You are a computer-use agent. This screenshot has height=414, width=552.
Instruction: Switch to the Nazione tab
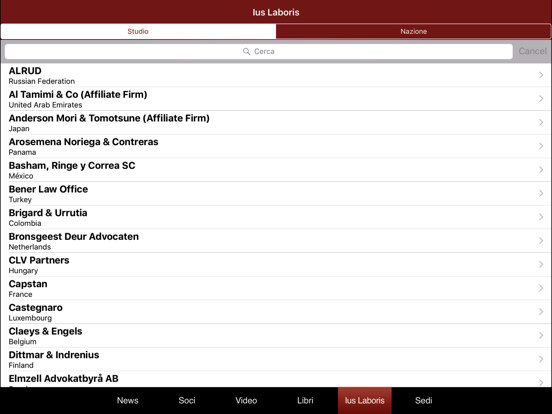click(413, 31)
